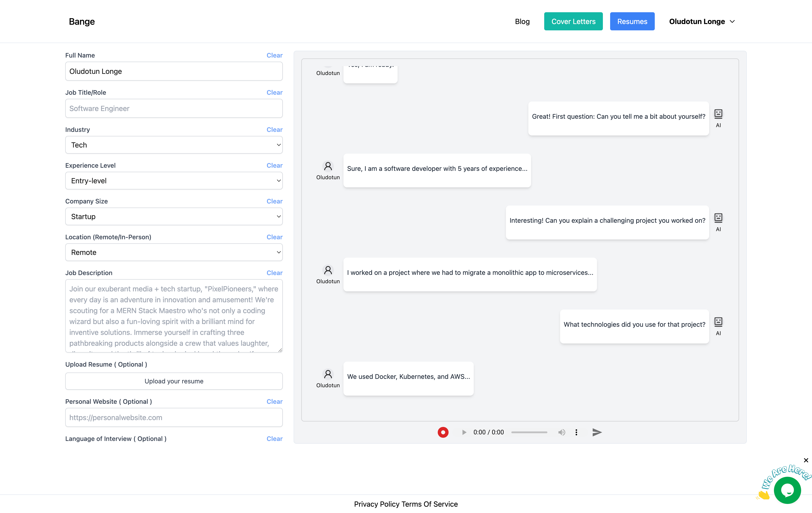Click Cover Letters button

[573, 21]
